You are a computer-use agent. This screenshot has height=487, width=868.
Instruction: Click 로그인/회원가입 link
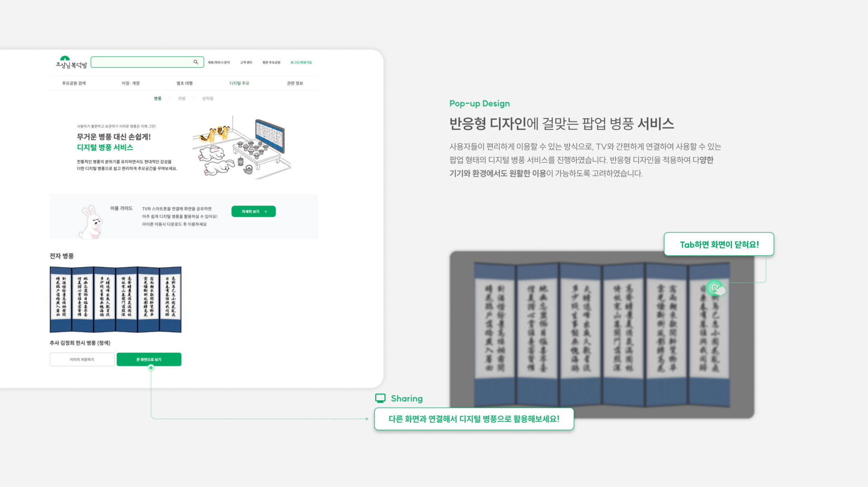[x=301, y=62]
